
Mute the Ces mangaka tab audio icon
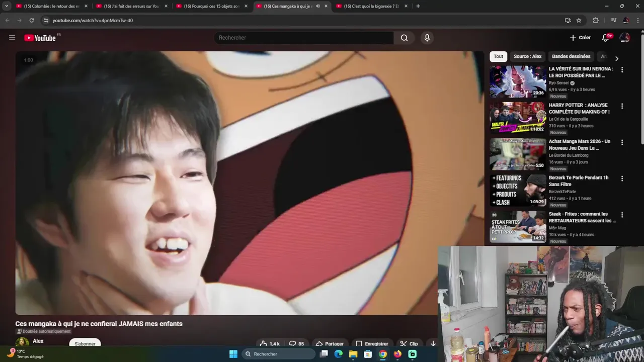(x=317, y=6)
